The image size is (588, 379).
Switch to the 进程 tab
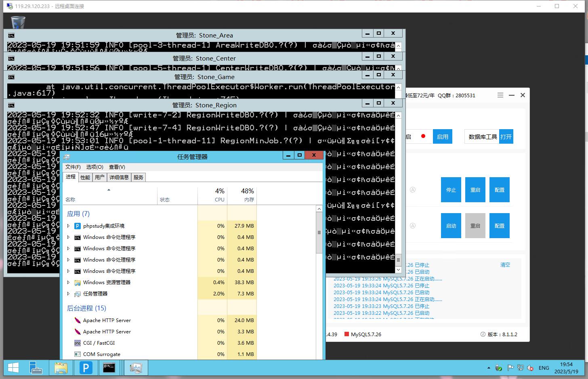pos(71,177)
